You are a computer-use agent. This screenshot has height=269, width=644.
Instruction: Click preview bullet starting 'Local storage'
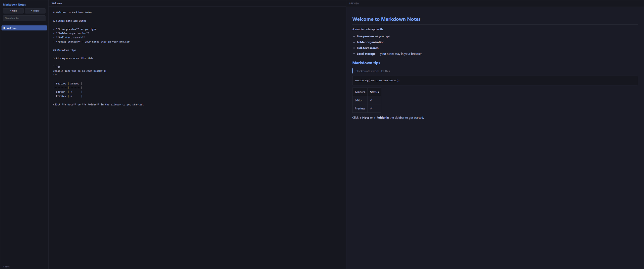pyautogui.click(x=389, y=54)
